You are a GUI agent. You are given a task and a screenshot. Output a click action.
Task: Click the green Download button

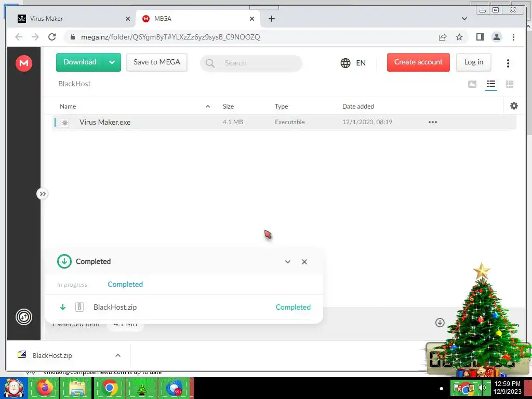pyautogui.click(x=79, y=62)
